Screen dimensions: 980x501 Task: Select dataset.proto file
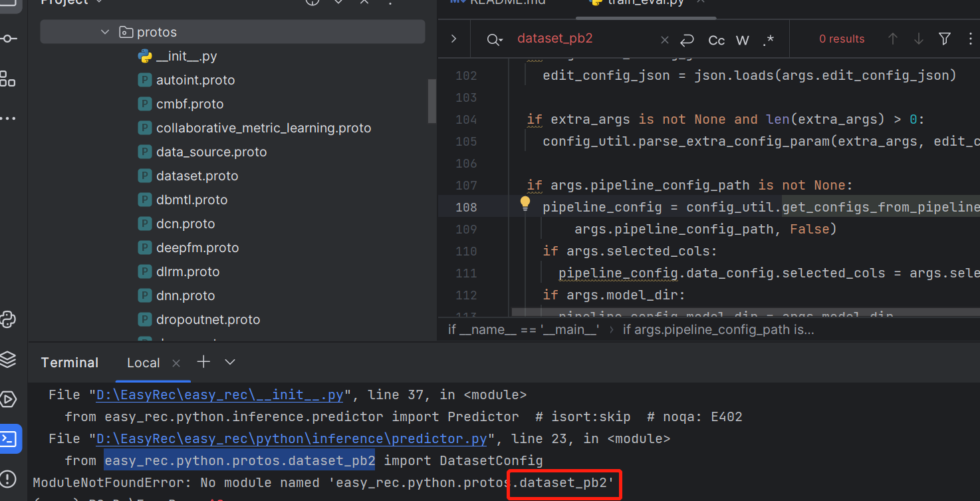tap(197, 176)
